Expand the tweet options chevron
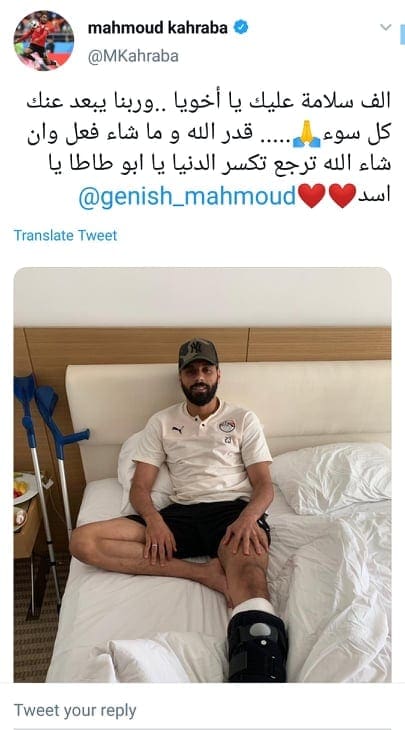The width and height of the screenshot is (405, 730). tap(385, 27)
